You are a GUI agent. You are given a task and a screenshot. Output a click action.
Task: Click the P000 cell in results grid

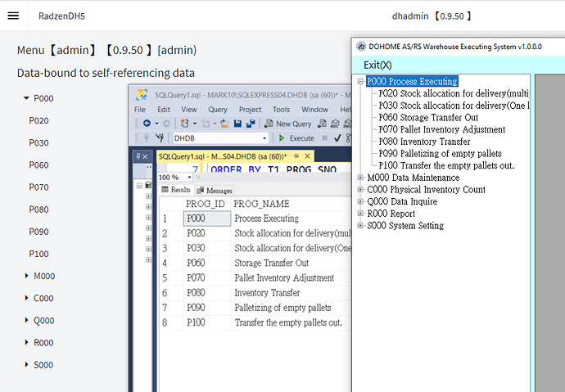pos(207,219)
